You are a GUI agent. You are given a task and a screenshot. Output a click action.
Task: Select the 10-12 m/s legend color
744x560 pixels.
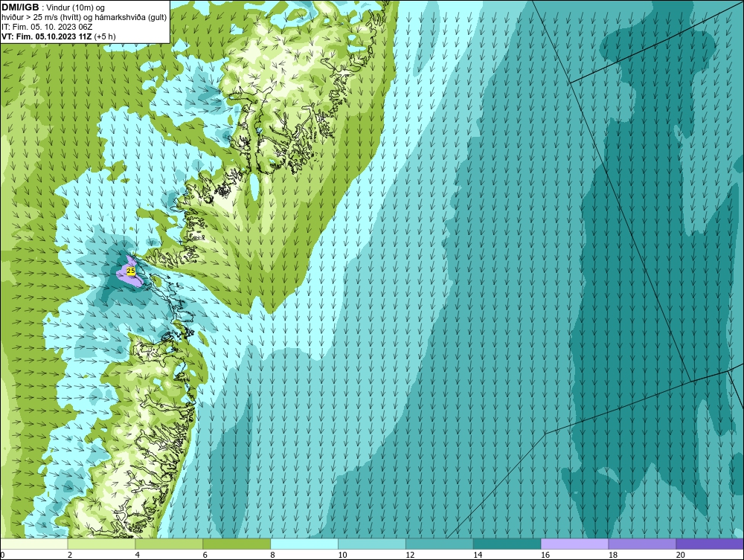coord(372,544)
